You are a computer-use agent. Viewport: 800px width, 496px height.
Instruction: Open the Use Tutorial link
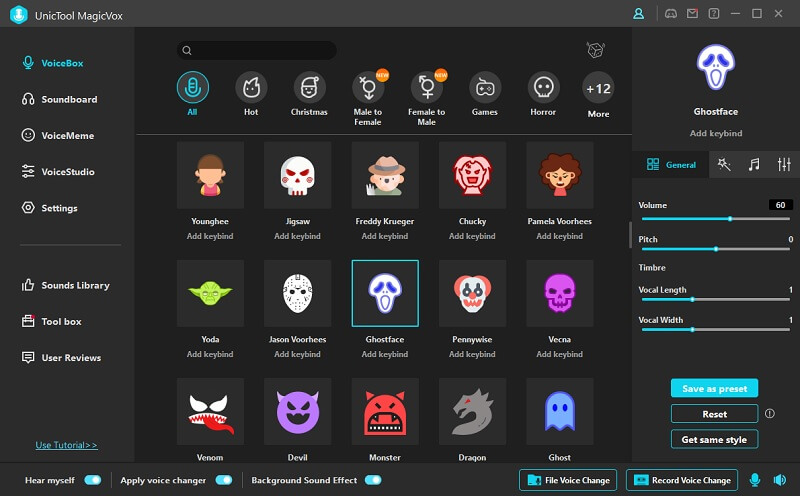pyautogui.click(x=67, y=445)
